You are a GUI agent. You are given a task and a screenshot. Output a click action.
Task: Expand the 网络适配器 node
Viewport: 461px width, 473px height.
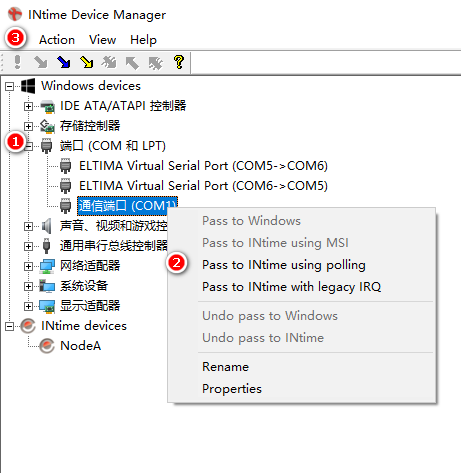coord(28,266)
